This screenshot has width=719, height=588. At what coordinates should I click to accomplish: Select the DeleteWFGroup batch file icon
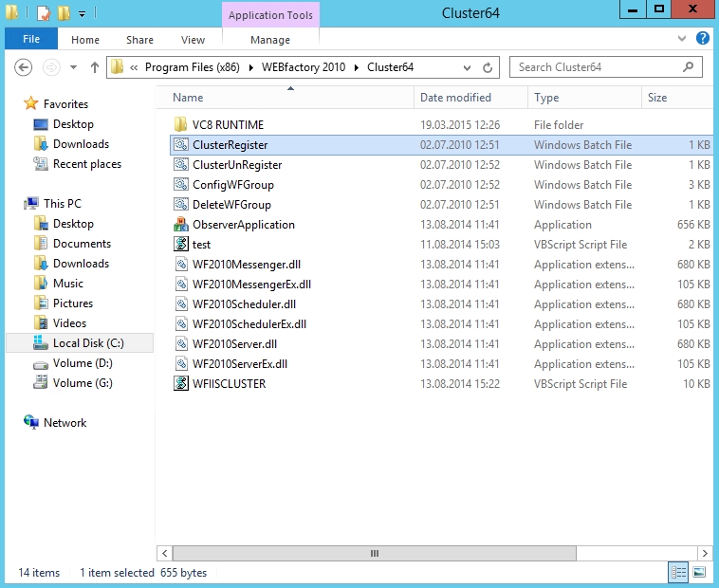[180, 205]
